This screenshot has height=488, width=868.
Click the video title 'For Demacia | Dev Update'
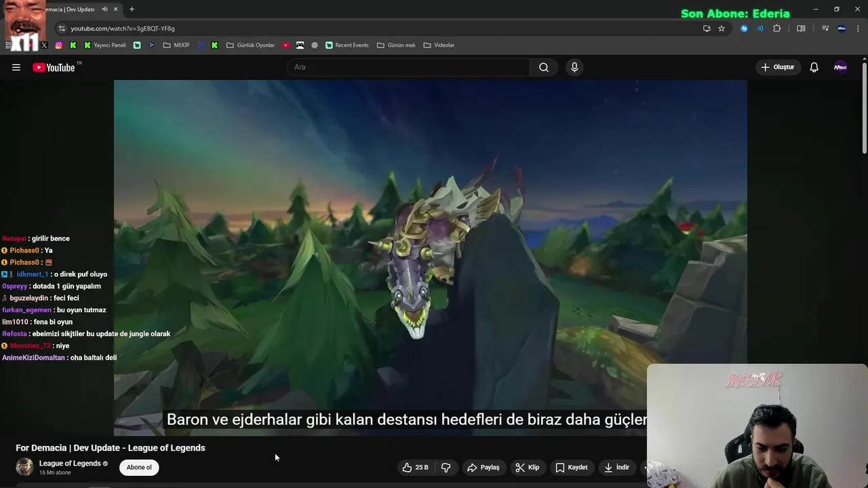[x=111, y=448]
